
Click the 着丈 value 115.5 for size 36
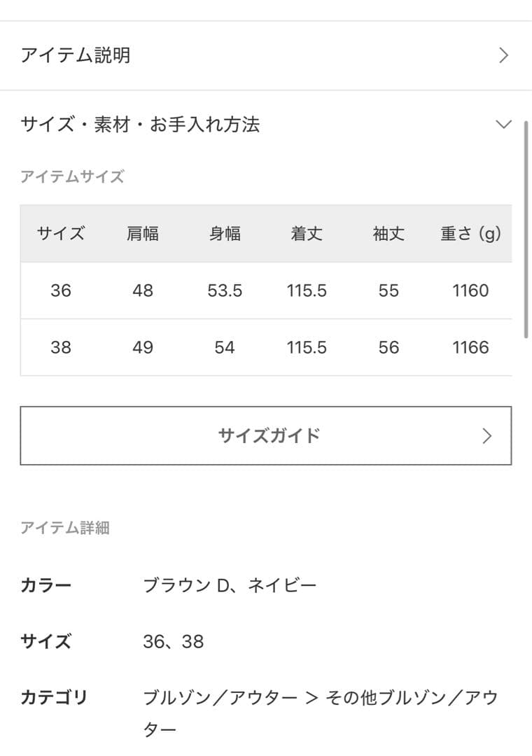pyautogui.click(x=306, y=290)
